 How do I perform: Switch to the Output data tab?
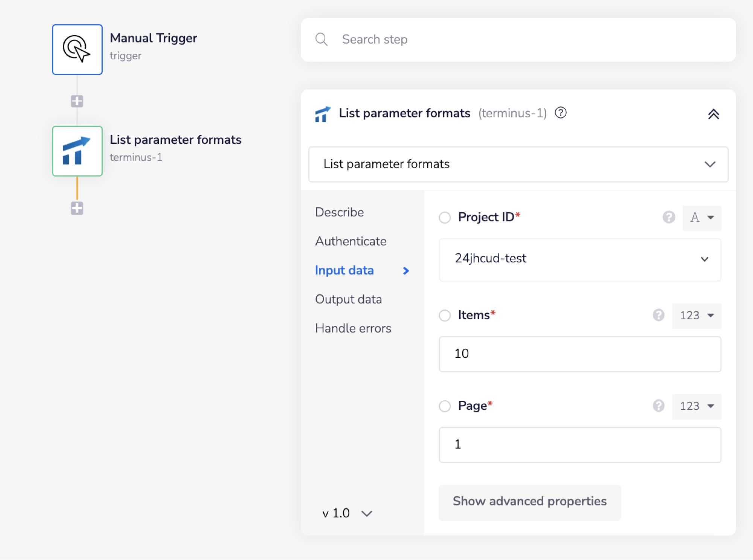pyautogui.click(x=348, y=299)
